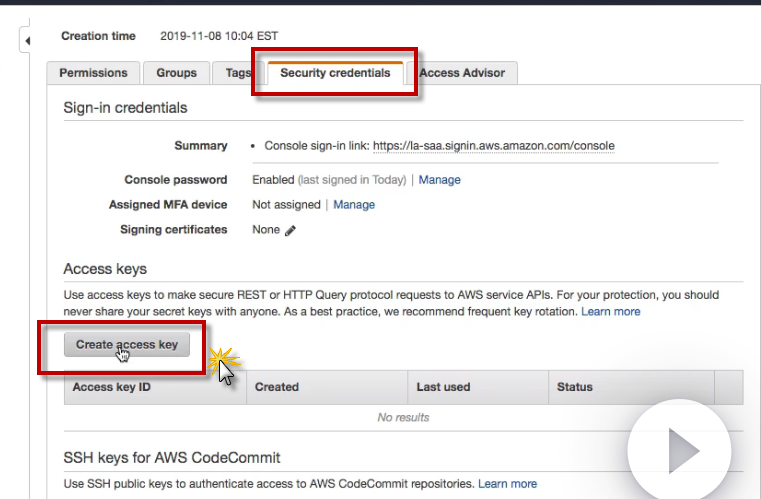
Task: Edit signing certificates with the pencil icon
Action: pos(291,230)
